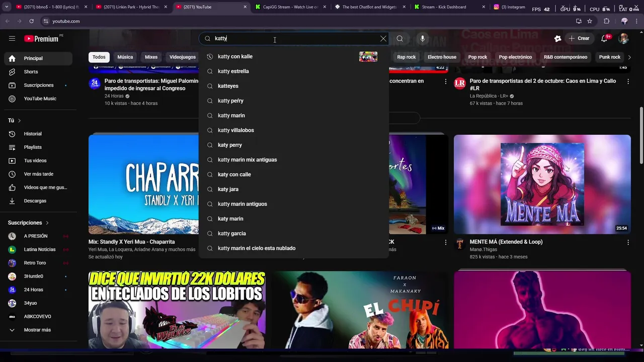
Task: Clear the search box with X icon
Action: pos(383,38)
